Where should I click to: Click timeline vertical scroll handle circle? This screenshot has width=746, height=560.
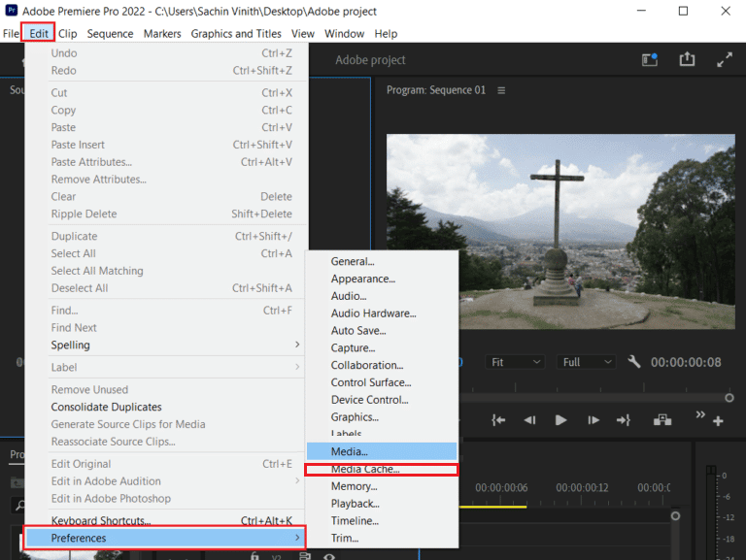(675, 515)
